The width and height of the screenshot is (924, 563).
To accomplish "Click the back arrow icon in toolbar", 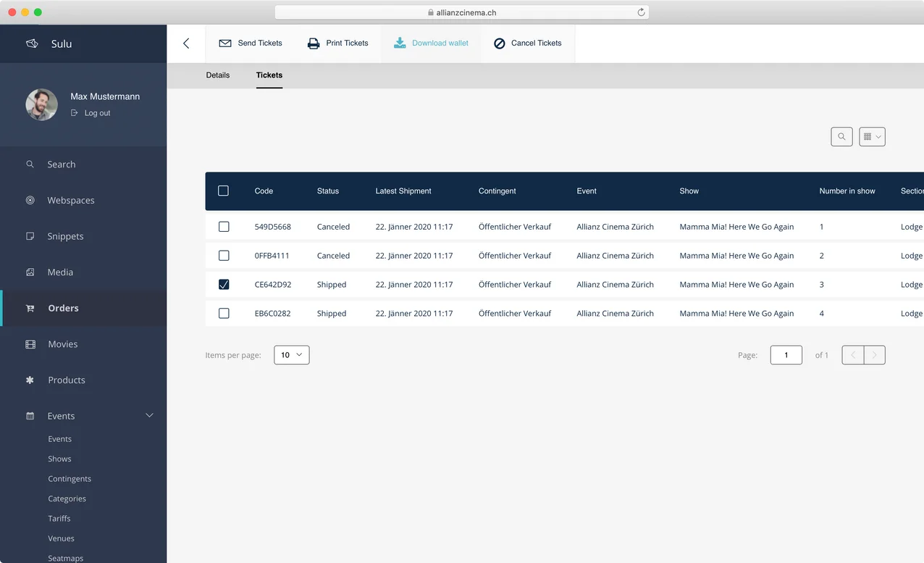I will click(x=186, y=43).
